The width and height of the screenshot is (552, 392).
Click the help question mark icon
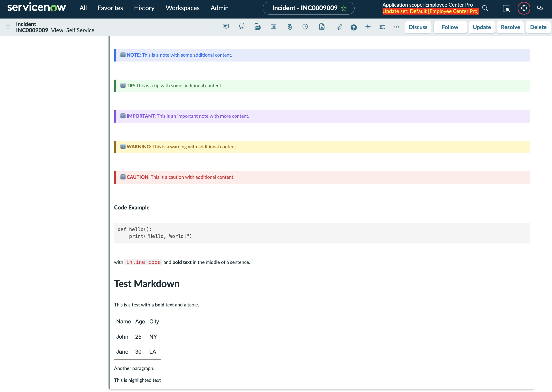[354, 27]
